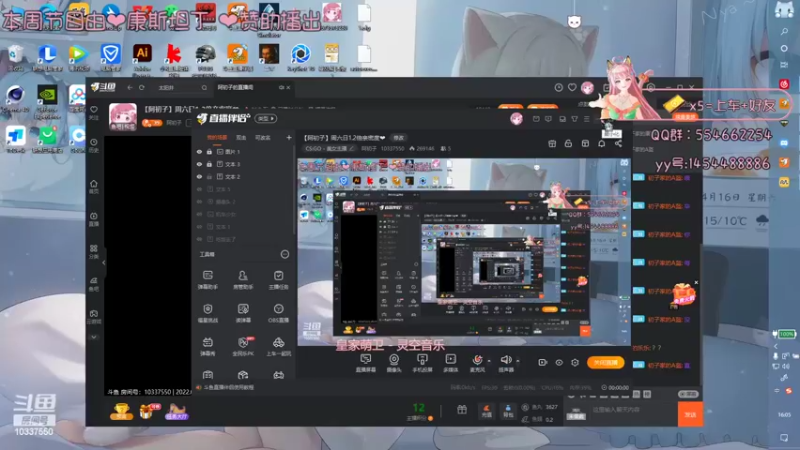800x450 pixels.
Task: Expand the microphone options dropdown arrow
Action: pos(489,361)
